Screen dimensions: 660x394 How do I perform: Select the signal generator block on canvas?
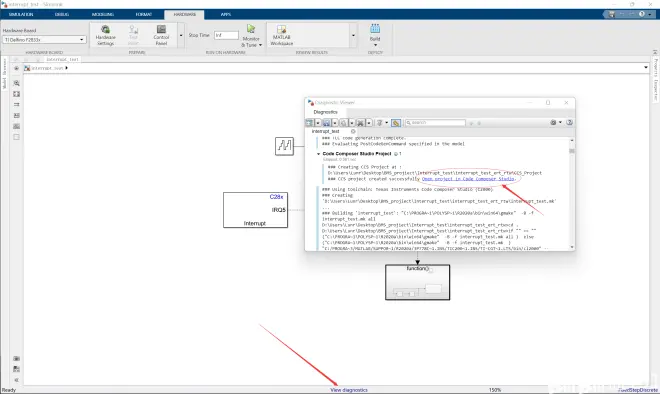(284, 146)
